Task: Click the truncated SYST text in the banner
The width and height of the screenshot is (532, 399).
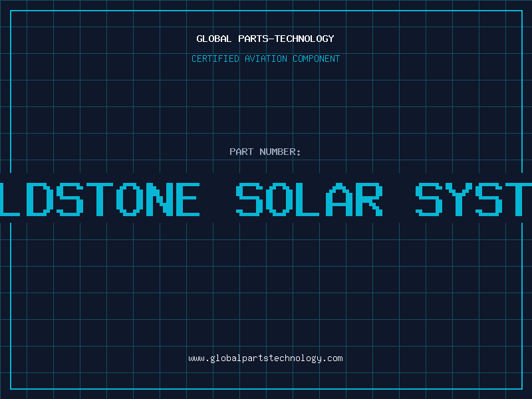Action: pyautogui.click(x=473, y=198)
